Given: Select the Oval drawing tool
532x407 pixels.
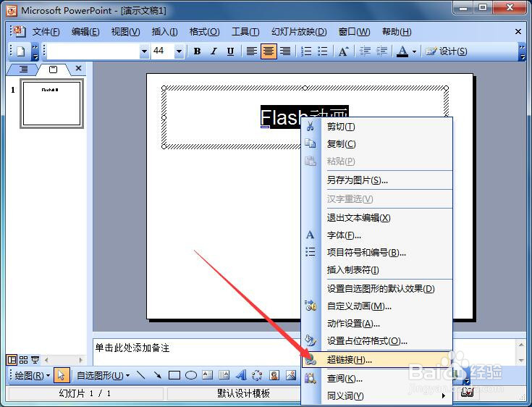Looking at the screenshot, I should coord(191,375).
